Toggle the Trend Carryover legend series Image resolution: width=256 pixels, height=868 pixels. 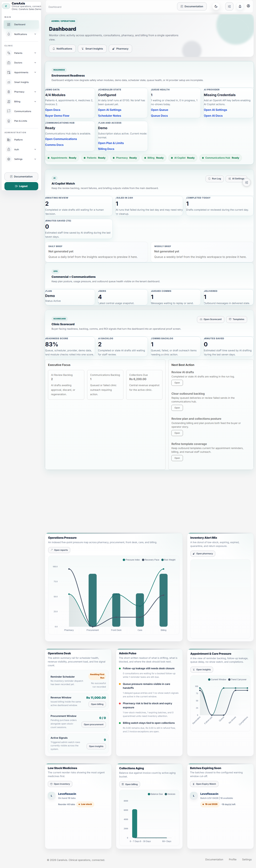pos(238,680)
